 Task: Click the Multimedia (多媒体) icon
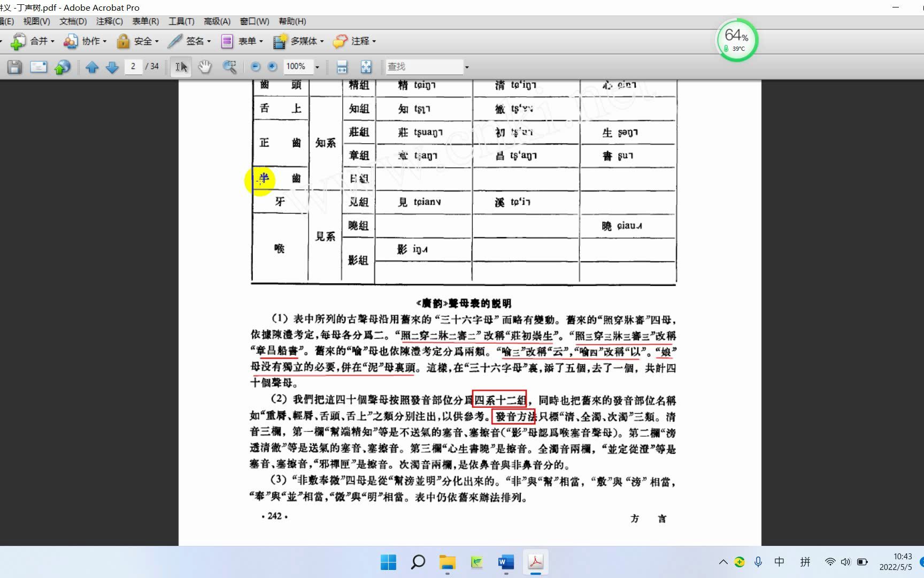pos(280,41)
